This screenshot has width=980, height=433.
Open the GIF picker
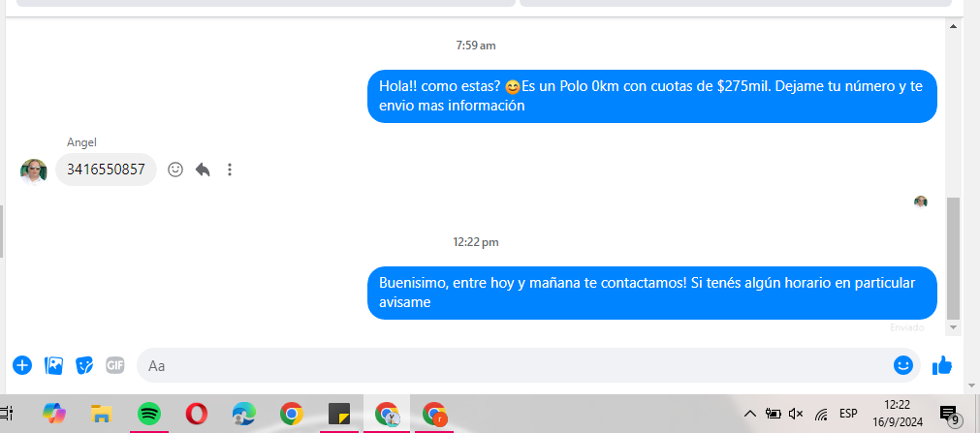click(115, 365)
